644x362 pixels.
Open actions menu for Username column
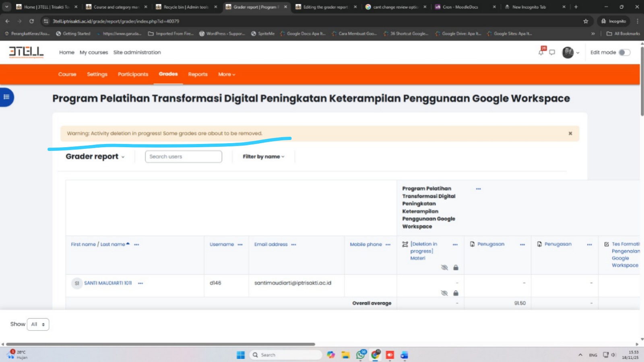coord(240,245)
